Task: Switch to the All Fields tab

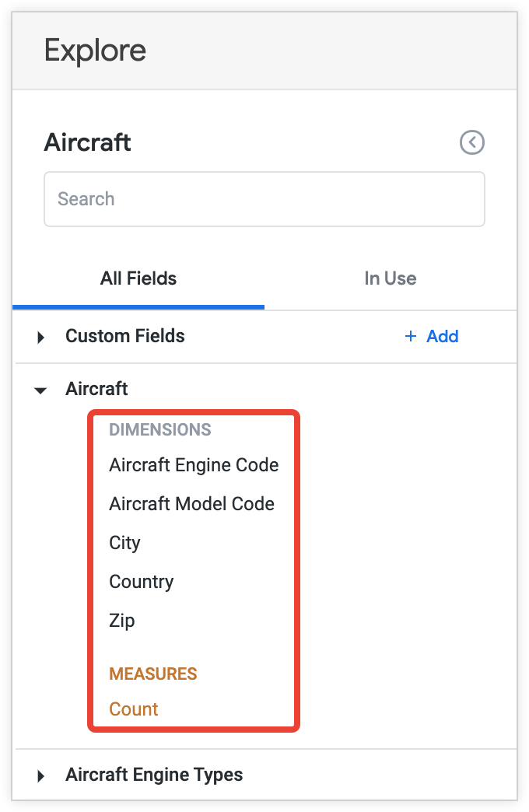Action: pyautogui.click(x=138, y=278)
